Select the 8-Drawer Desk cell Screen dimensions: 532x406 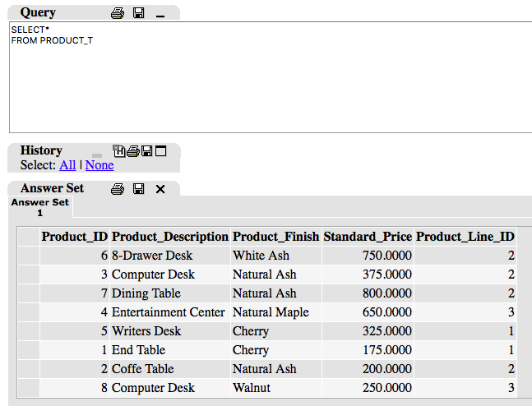coord(170,256)
